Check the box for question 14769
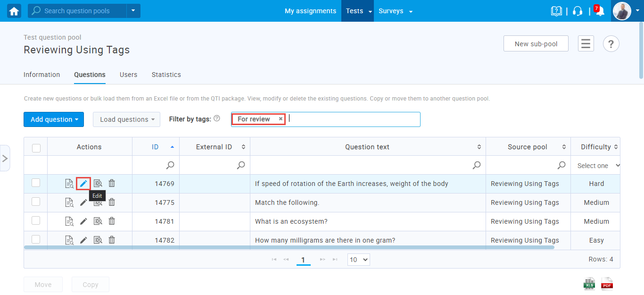Screen dimensions: 644x295 point(36,183)
